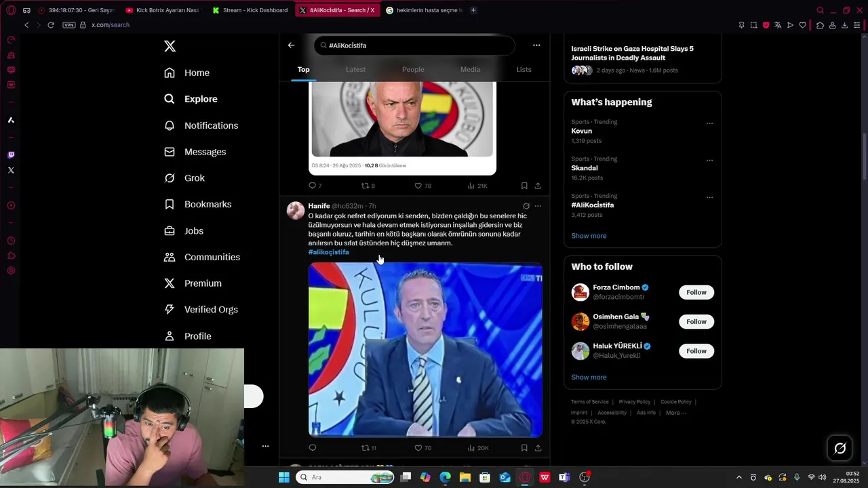
Task: Click the back arrow beside the search box
Action: click(291, 45)
